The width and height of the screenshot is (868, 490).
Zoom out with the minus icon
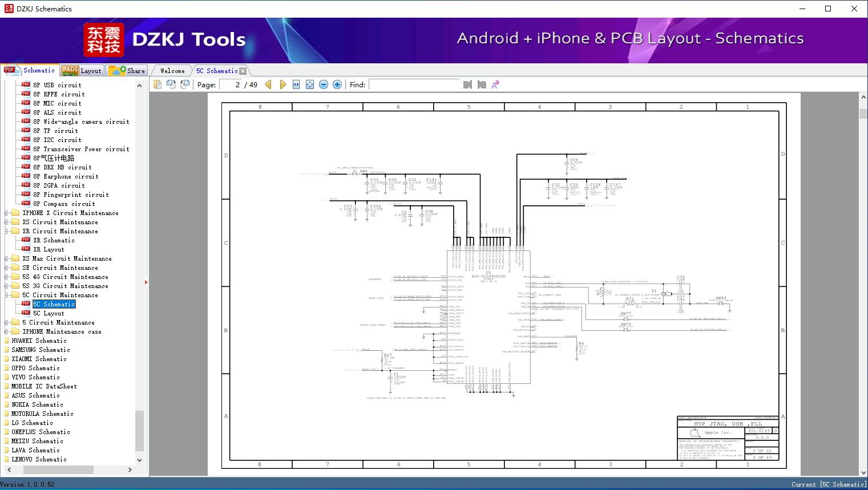[x=324, y=84]
